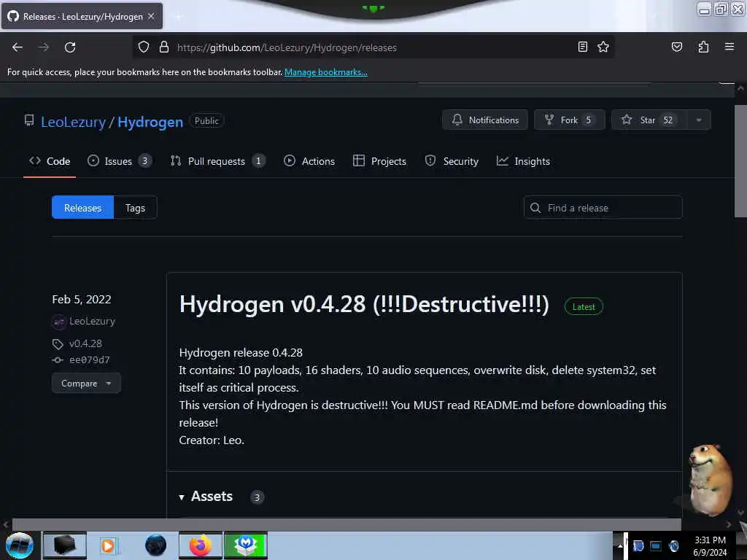This screenshot has height=560, width=747.
Task: Toggle reader view in address bar
Action: pyautogui.click(x=582, y=47)
